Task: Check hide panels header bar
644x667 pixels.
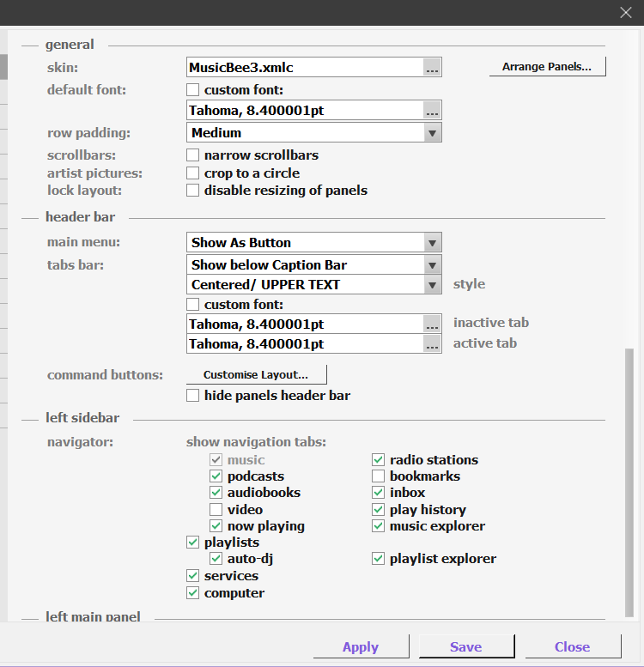Action: coord(192,396)
